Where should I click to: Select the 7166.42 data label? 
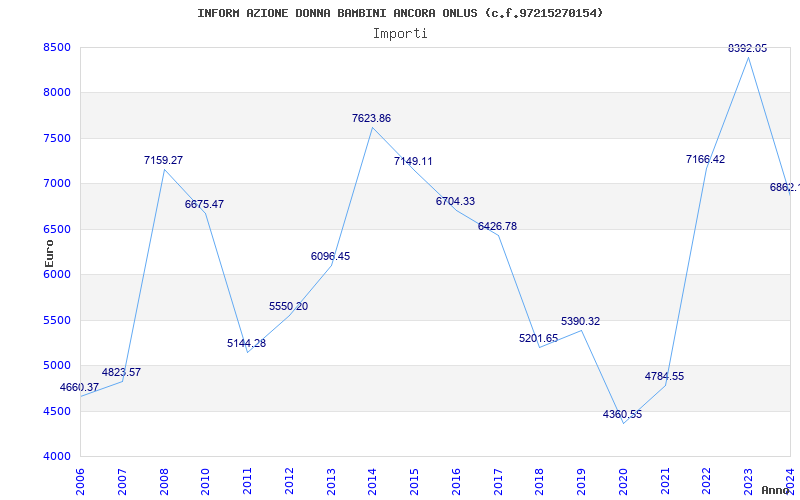click(x=705, y=160)
